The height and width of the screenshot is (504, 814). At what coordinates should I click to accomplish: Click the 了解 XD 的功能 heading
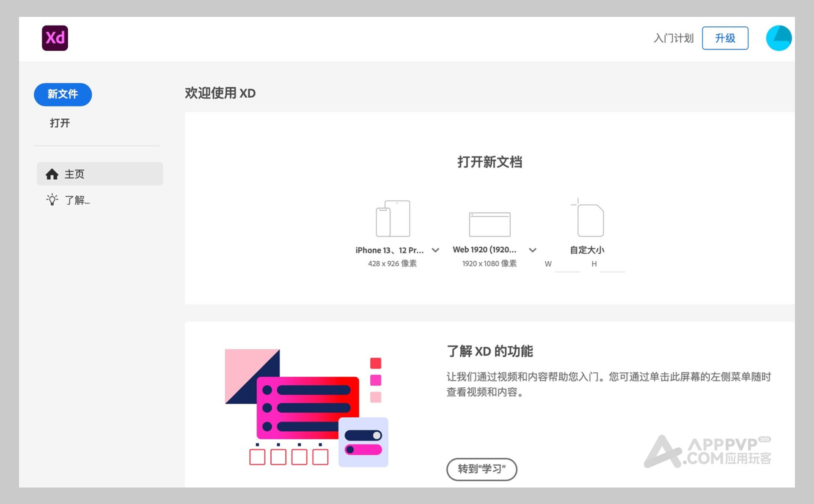point(489,351)
